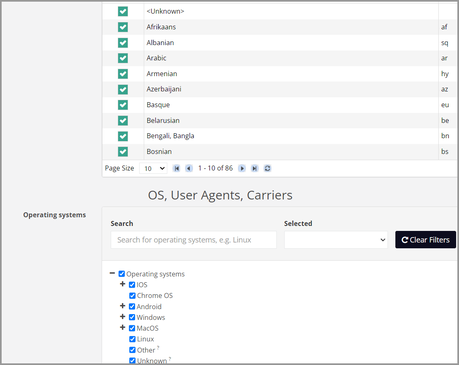
Task: Select the Albanian language name
Action: (x=160, y=43)
